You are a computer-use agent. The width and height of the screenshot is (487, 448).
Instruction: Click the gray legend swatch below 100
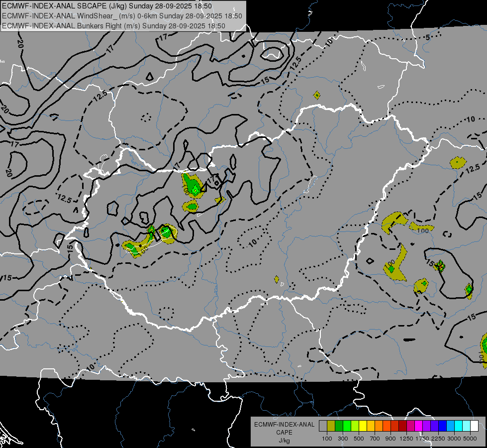point(323,426)
